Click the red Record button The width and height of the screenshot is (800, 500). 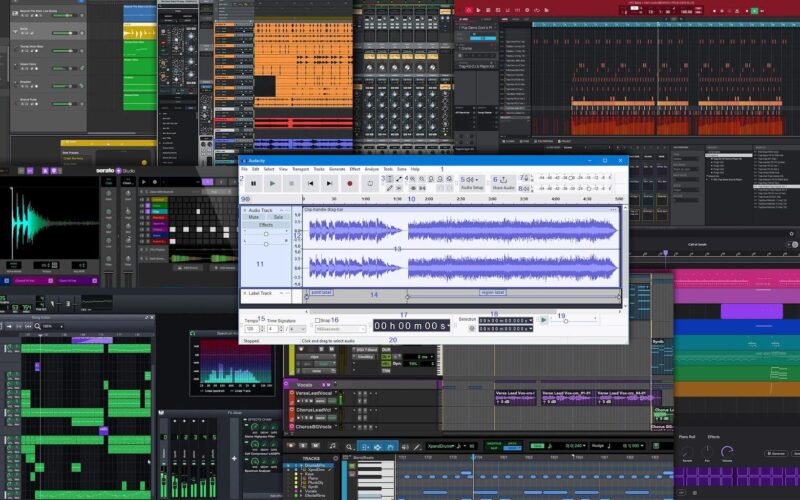point(350,184)
